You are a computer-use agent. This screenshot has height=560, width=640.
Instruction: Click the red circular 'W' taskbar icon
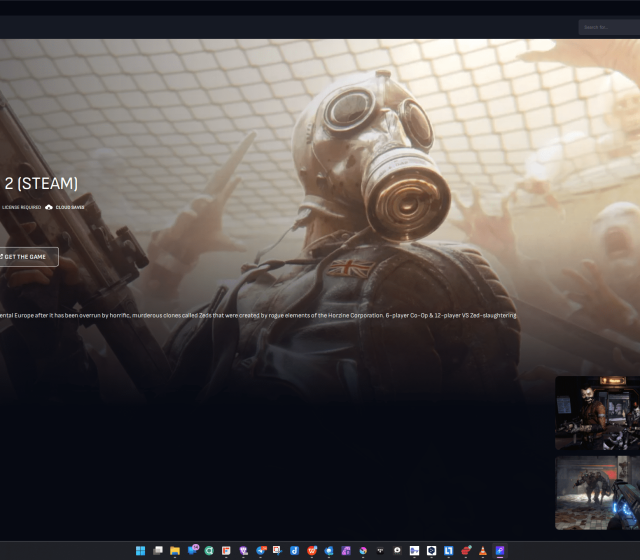click(312, 550)
